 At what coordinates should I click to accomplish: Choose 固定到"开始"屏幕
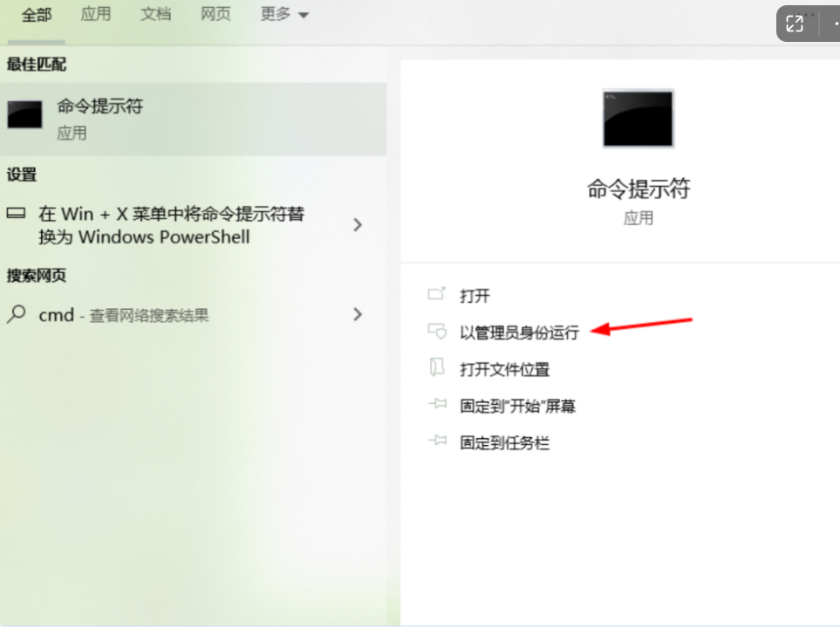tap(517, 406)
